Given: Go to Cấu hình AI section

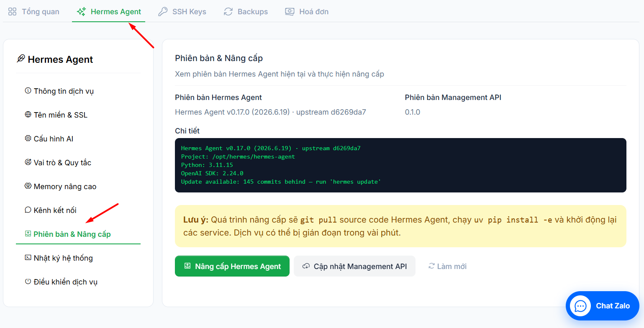Looking at the screenshot, I should click(x=78, y=138).
